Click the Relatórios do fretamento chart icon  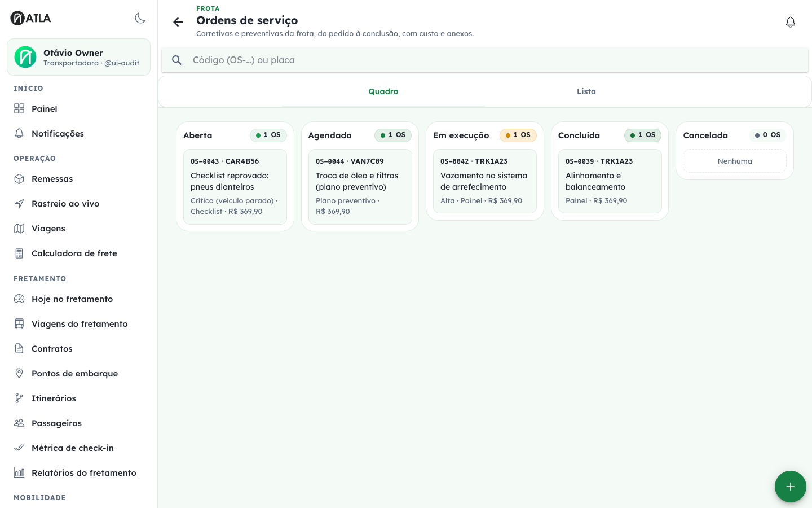[19, 472]
